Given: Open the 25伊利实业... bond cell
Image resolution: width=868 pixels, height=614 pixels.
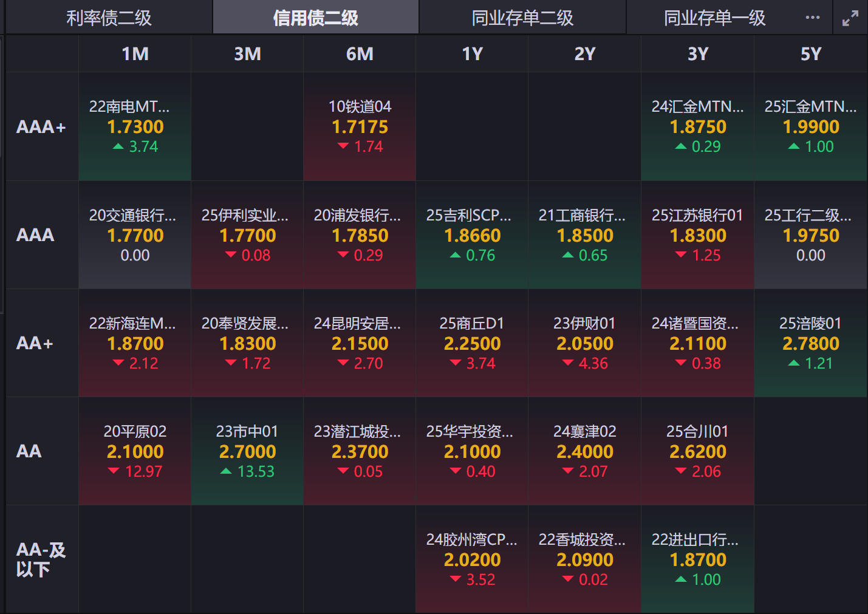Looking at the screenshot, I should pyautogui.click(x=247, y=235).
